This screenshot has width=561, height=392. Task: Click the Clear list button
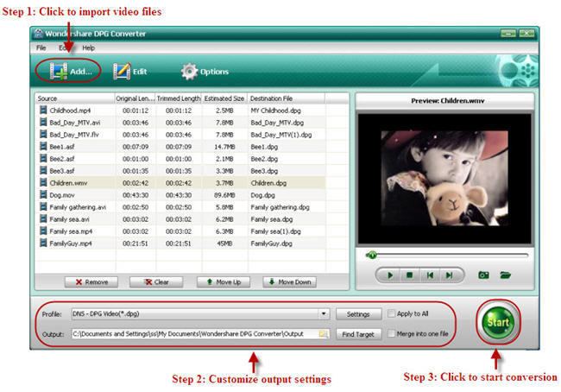(x=156, y=282)
